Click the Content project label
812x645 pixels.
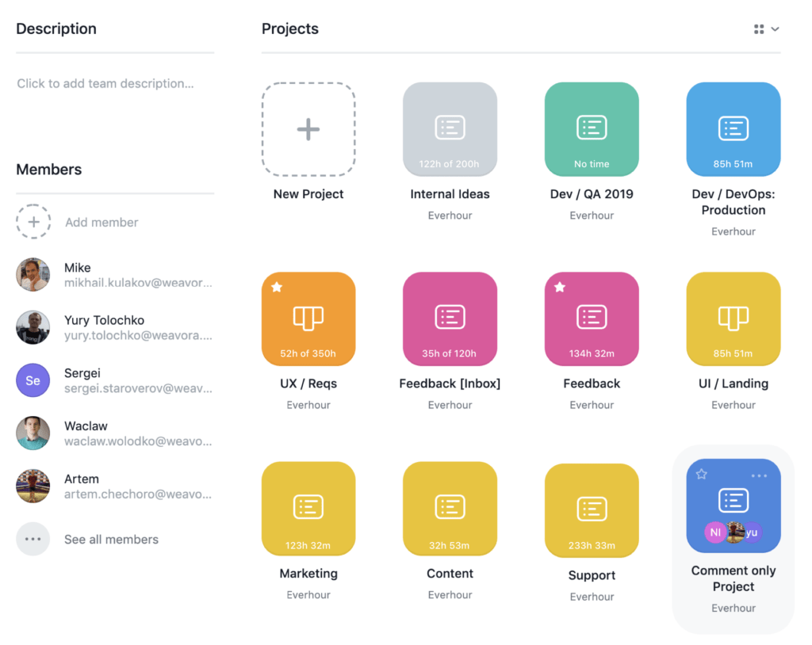450,573
